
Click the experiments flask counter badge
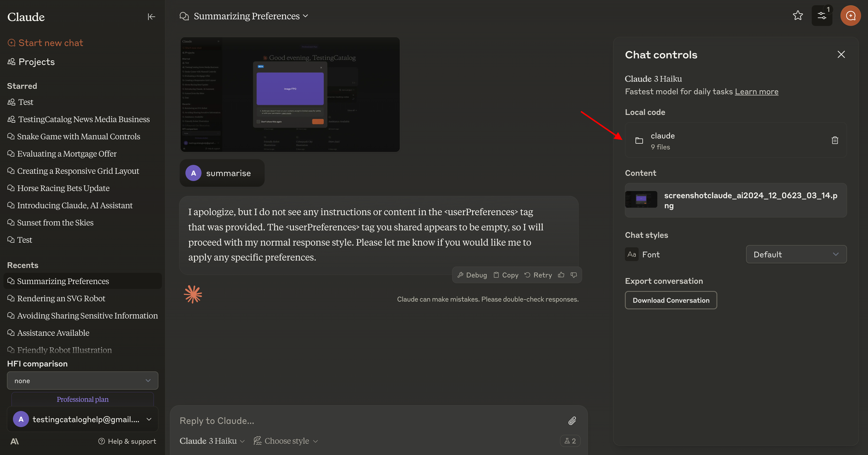pyautogui.click(x=570, y=441)
